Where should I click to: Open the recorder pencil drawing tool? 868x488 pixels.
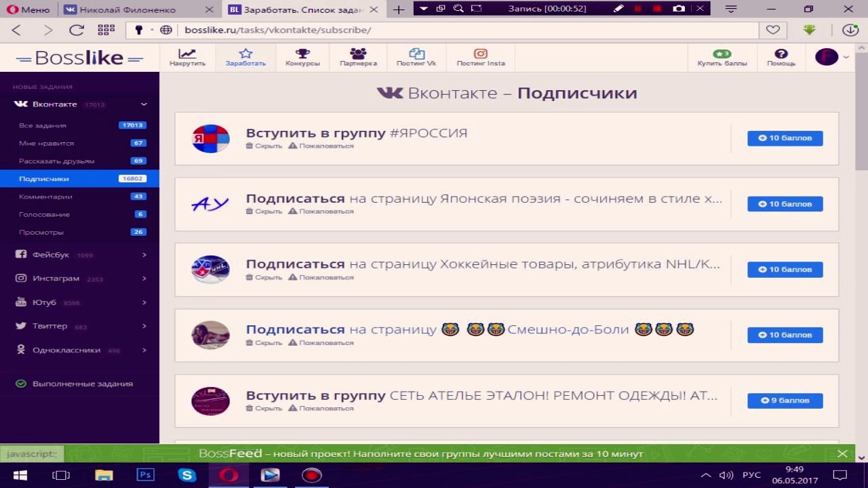(x=618, y=9)
